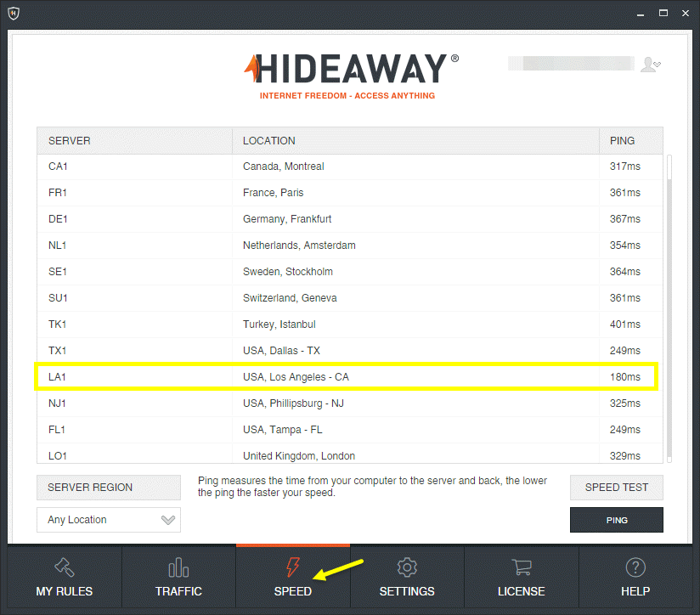Switch to the MY RULES tab label
Viewport: 700px width, 615px height.
click(x=65, y=591)
